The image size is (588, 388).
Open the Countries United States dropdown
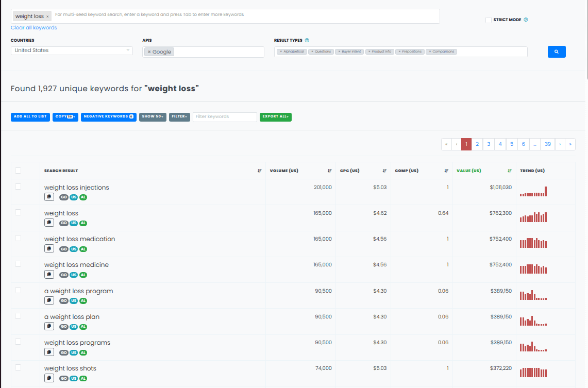72,50
